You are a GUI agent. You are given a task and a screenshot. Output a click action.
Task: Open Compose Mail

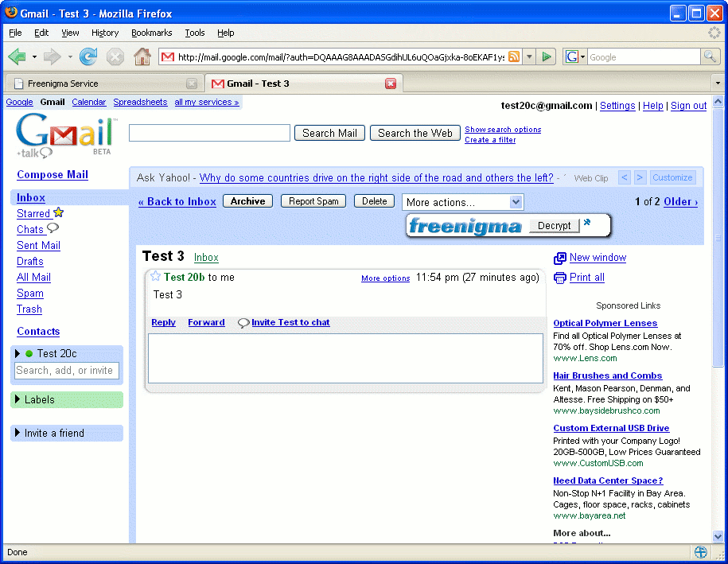(53, 174)
